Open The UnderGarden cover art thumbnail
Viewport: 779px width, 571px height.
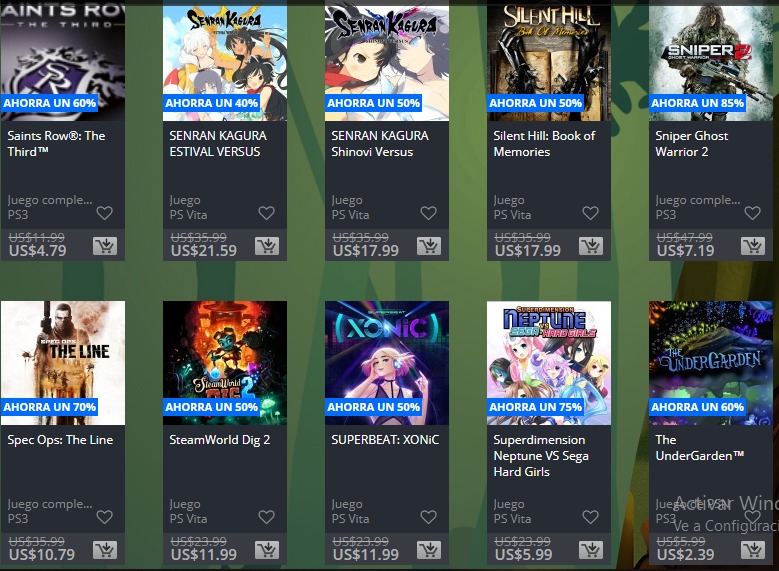coord(711,363)
